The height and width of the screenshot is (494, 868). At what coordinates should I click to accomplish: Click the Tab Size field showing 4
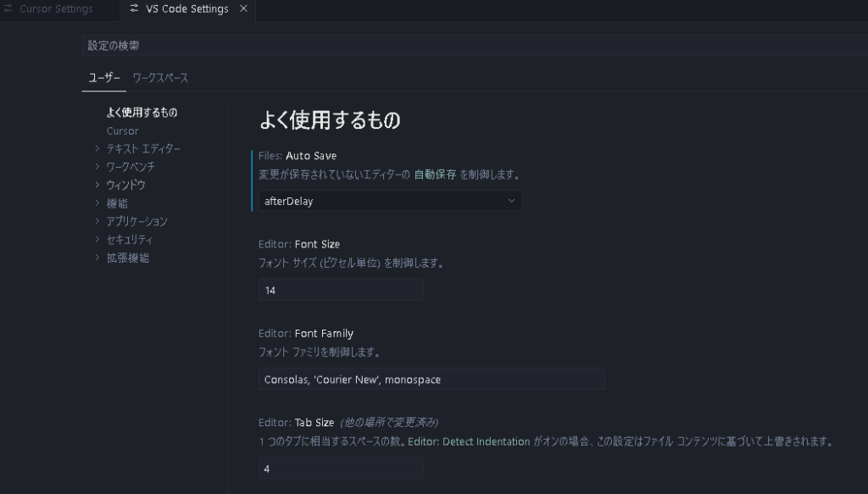341,469
